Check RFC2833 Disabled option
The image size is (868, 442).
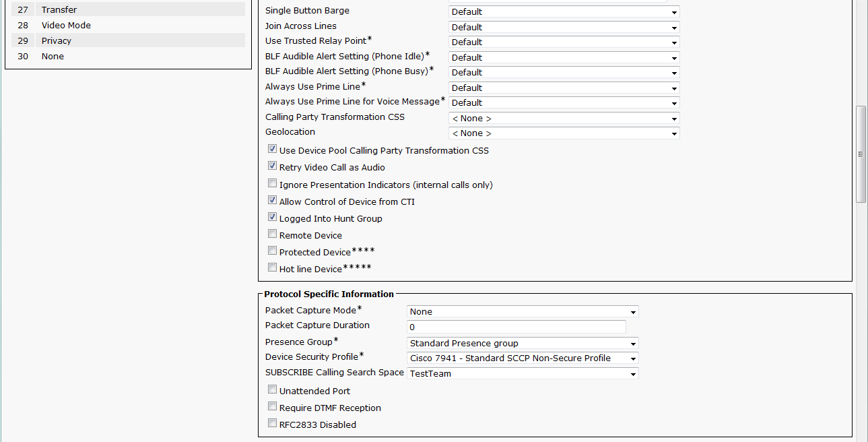click(x=273, y=423)
